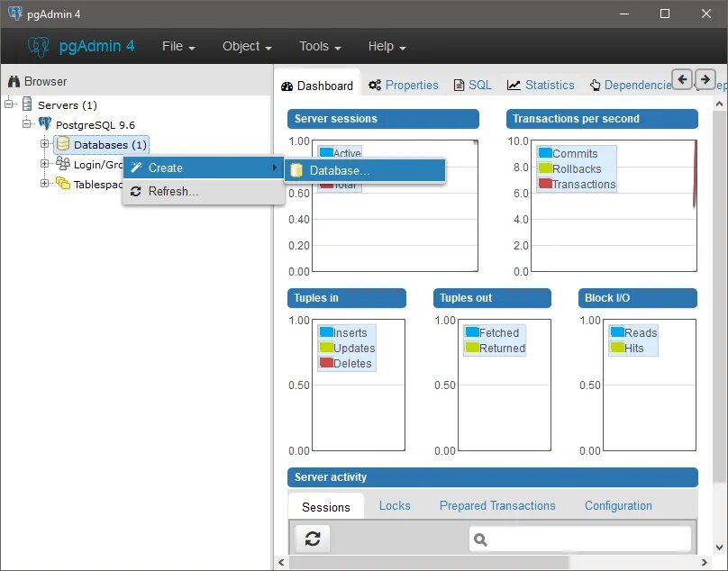Select Database... in the Create submenu
Image resolution: width=728 pixels, height=571 pixels.
(x=365, y=170)
